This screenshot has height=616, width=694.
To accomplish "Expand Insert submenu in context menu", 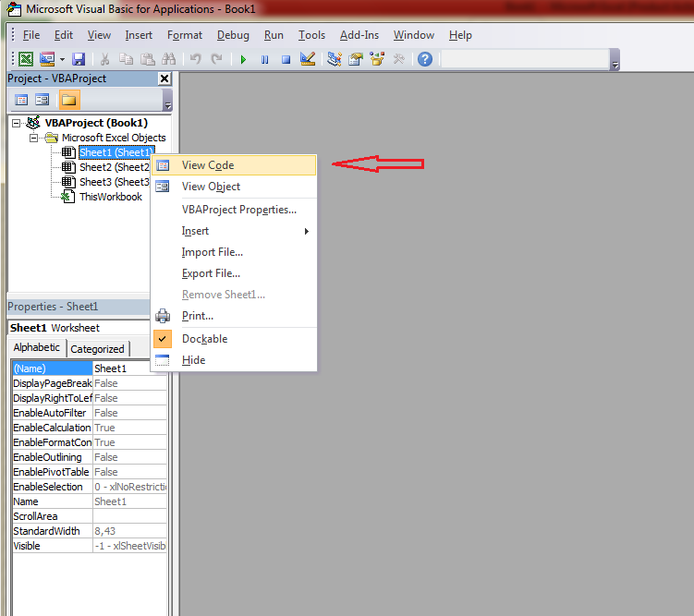I will pyautogui.click(x=234, y=231).
